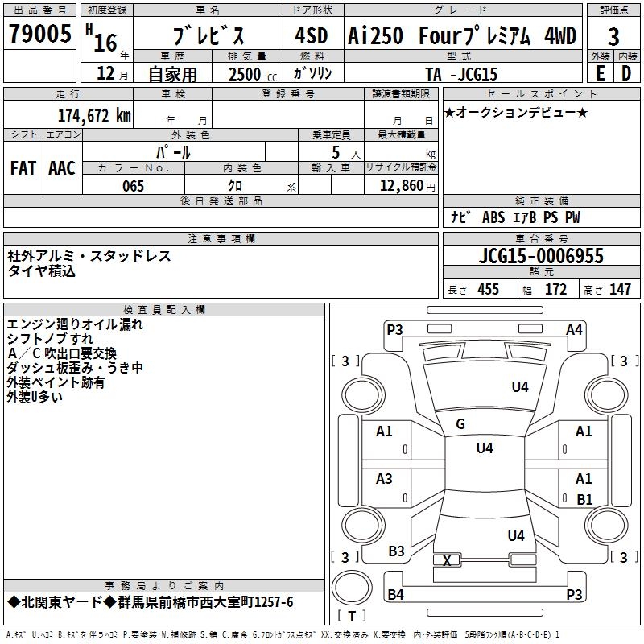
Task: Click the G windshield mark on diagram
Action: pyautogui.click(x=460, y=424)
